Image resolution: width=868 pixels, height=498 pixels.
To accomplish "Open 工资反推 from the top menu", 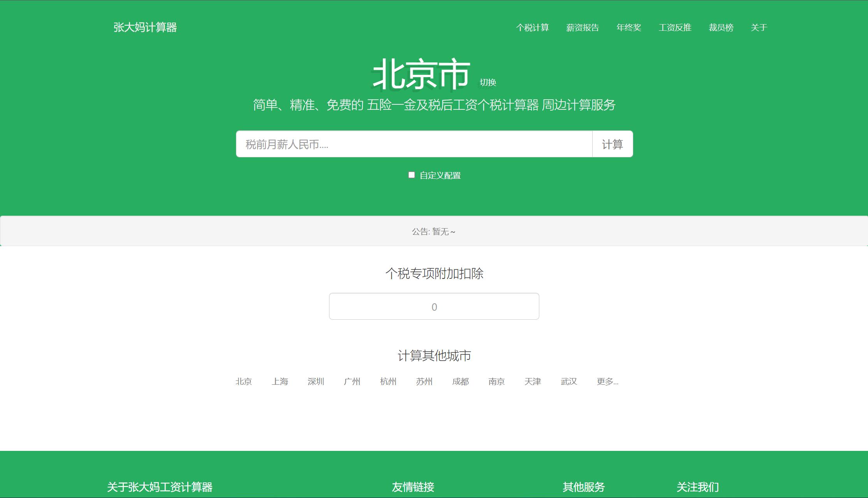I will (675, 28).
